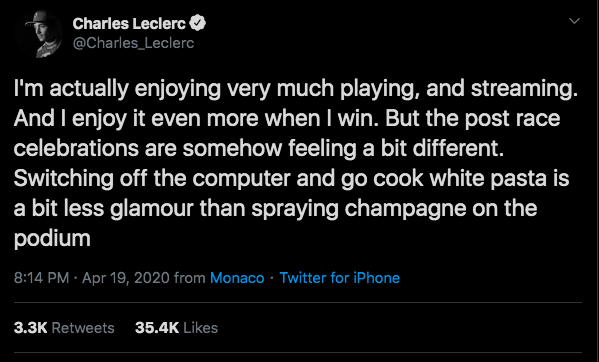599x362 pixels.
Task: Click the Apr 19, 2020 date
Action: (125, 278)
